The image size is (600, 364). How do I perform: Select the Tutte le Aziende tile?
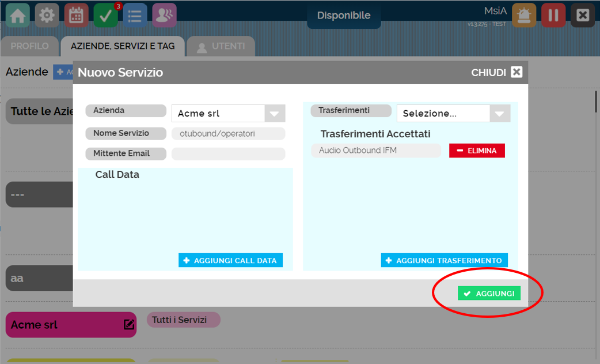(x=39, y=111)
